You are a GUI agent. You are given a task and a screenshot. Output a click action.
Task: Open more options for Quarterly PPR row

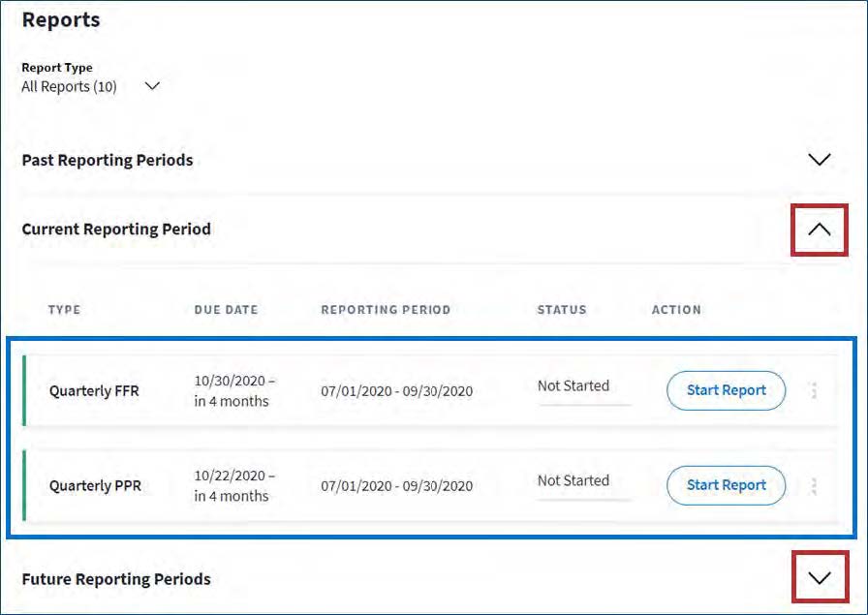[814, 485]
